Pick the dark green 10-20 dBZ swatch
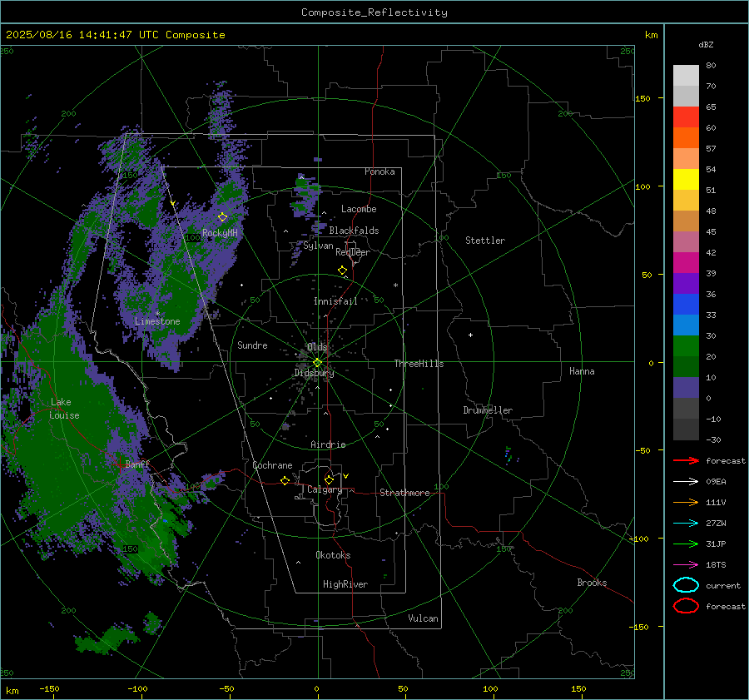 [686, 367]
